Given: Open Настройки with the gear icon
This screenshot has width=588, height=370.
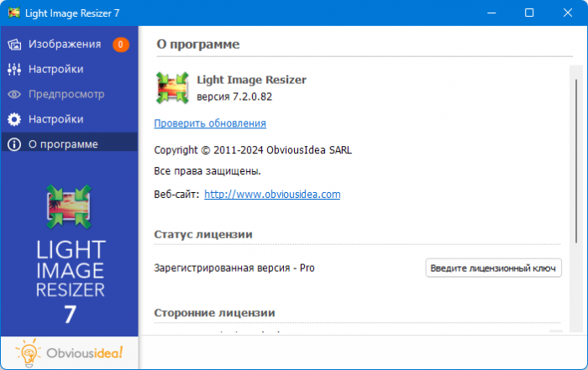Looking at the screenshot, I should coord(14,119).
